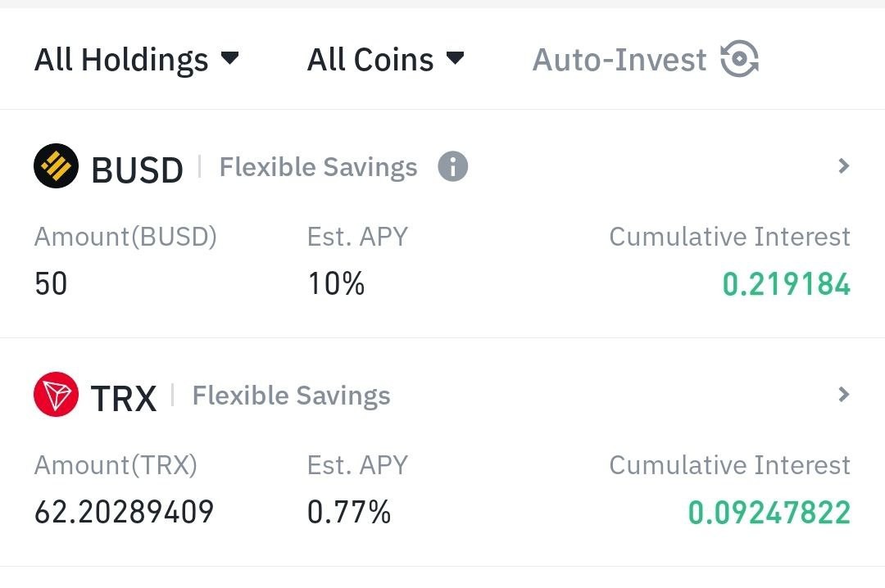Select the BUSD ticker label
The width and height of the screenshot is (885, 588).
pyautogui.click(x=137, y=170)
